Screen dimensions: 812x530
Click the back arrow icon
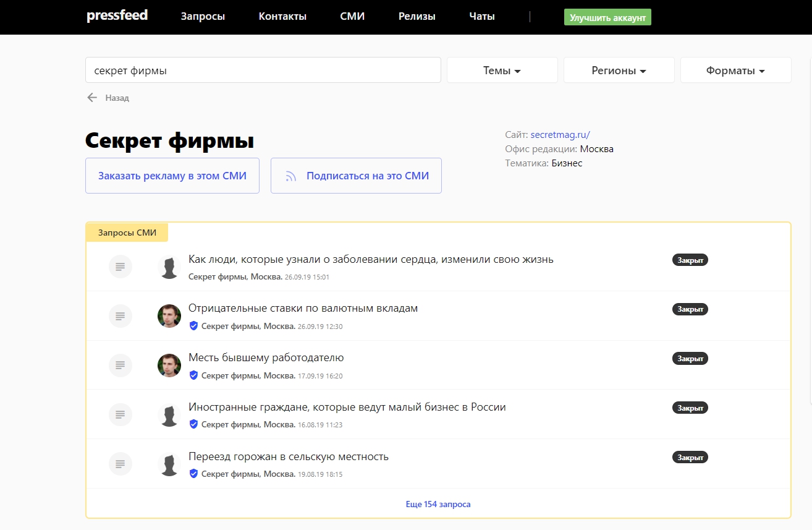[92, 98]
